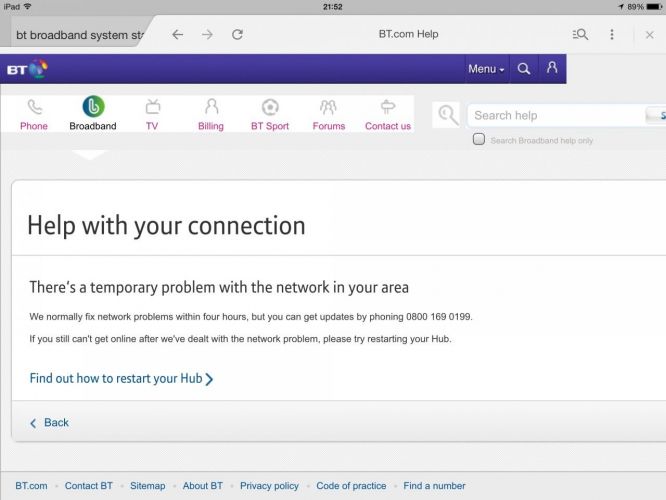The width and height of the screenshot is (666, 500).
Task: Open the Menu dropdown in the BT header
Action: coord(486,69)
